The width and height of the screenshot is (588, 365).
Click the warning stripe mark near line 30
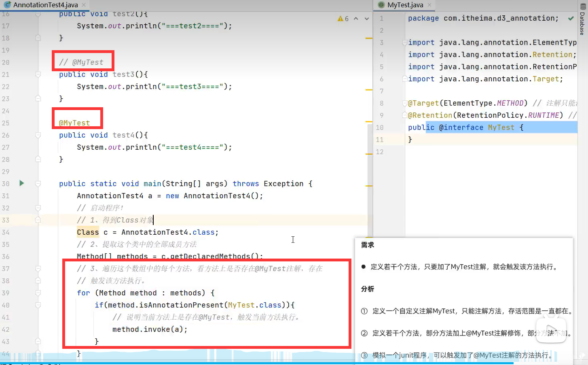pyautogui.click(x=369, y=186)
